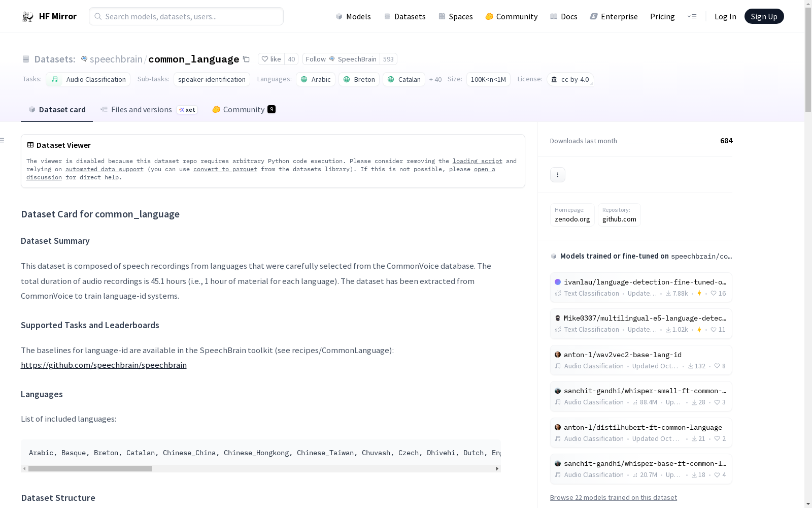Click the left arrow of languages scrollbar
812x508 pixels.
(24, 468)
